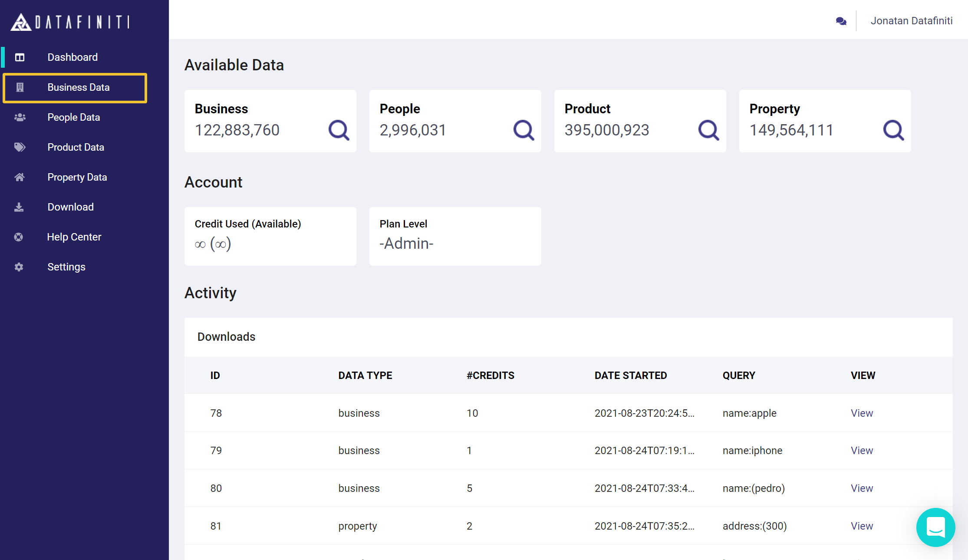View download 80 for name:(pedro)
This screenshot has height=560, width=968.
[x=861, y=488]
